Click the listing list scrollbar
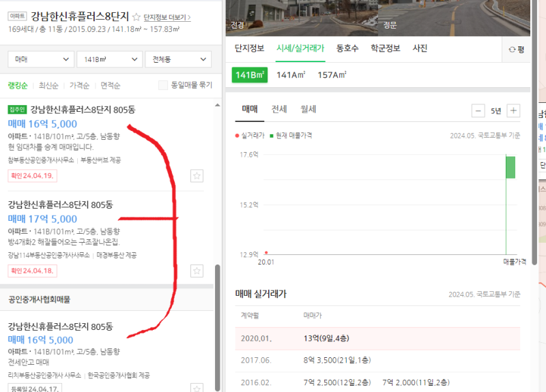Screen dimensions: 546x392 point(218,327)
